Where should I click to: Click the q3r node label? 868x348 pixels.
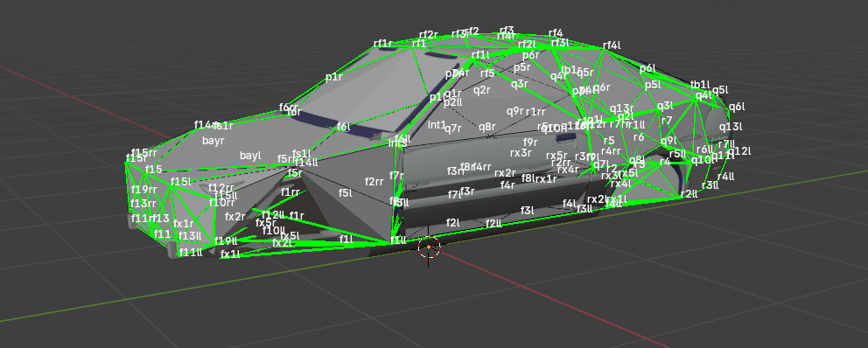[x=519, y=84]
